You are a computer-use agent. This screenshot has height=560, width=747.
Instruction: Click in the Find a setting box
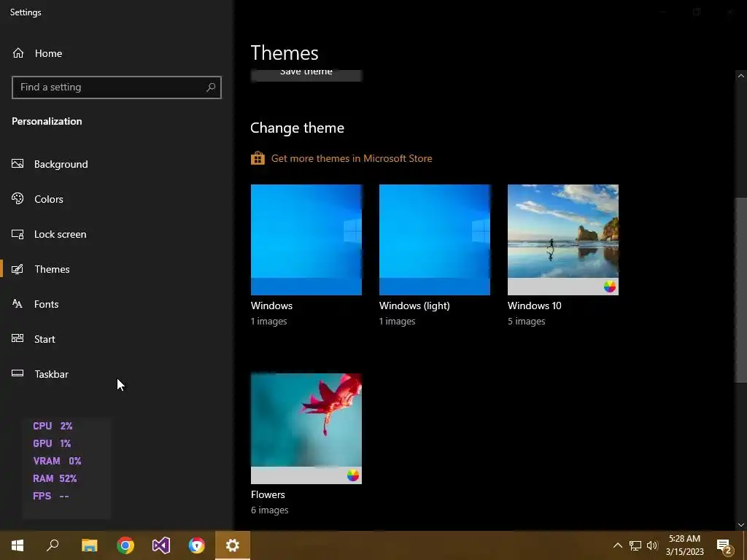pyautogui.click(x=116, y=87)
